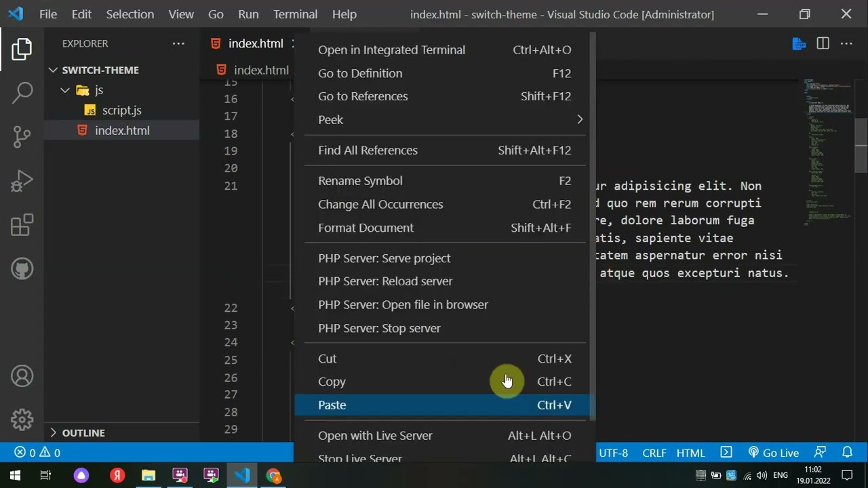Split the editor right
This screenshot has width=868, height=488.
pos(823,43)
